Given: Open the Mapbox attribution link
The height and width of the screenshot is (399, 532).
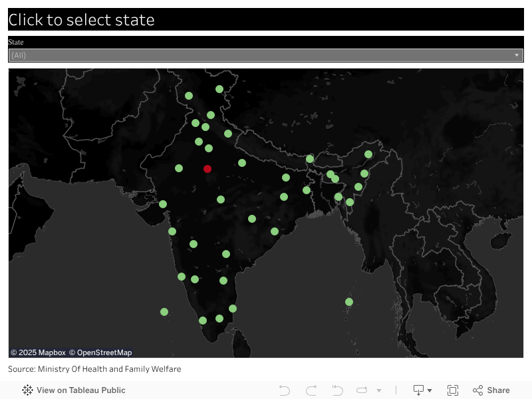Looking at the screenshot, I should pos(38,352).
